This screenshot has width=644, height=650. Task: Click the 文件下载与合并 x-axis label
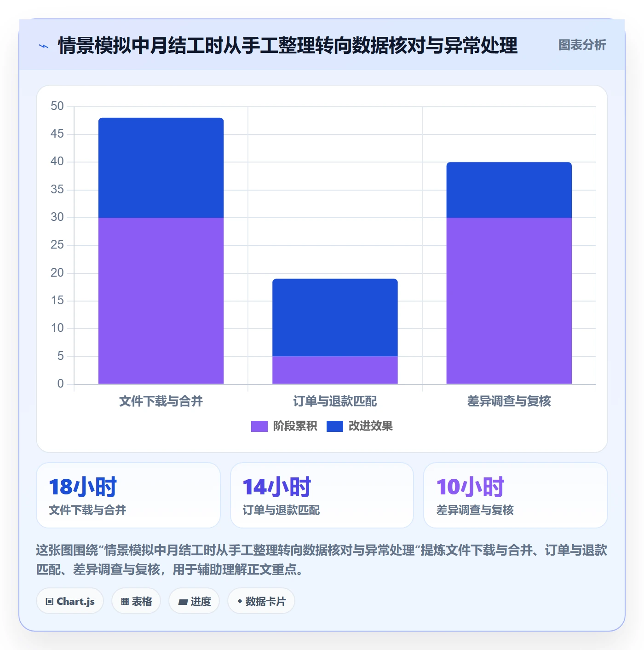click(x=161, y=401)
